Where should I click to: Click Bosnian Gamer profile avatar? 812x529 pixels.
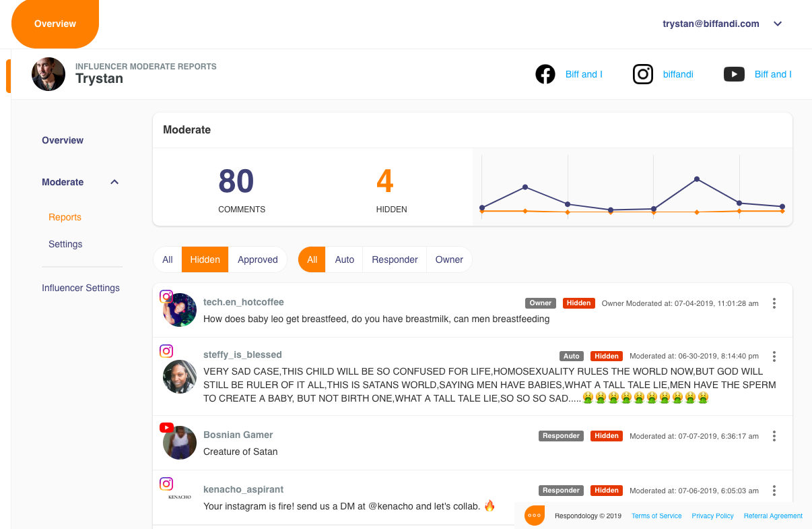180,443
